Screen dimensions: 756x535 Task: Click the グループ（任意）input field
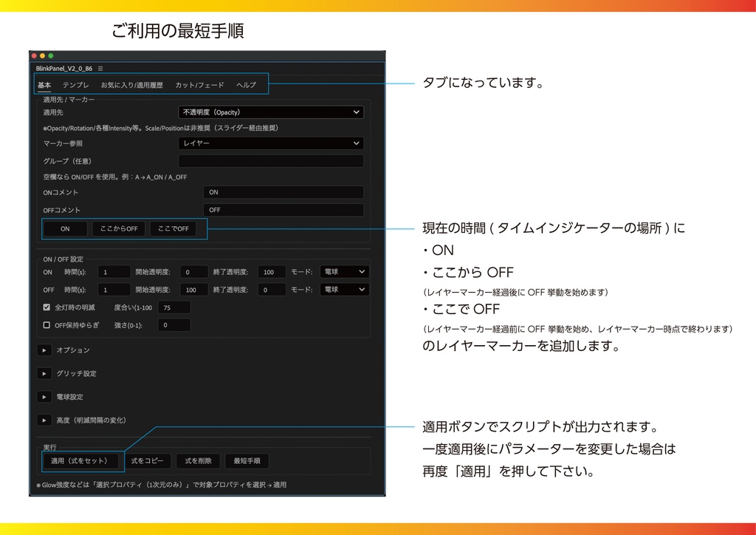[271, 160]
